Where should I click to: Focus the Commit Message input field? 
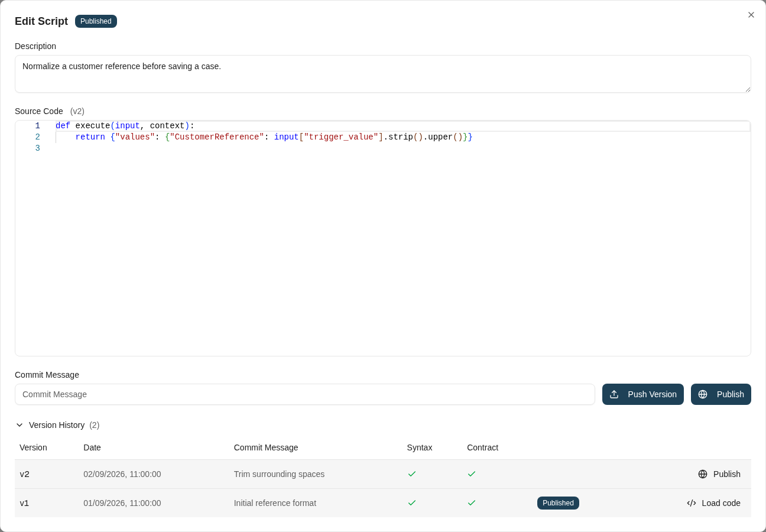[305, 394]
